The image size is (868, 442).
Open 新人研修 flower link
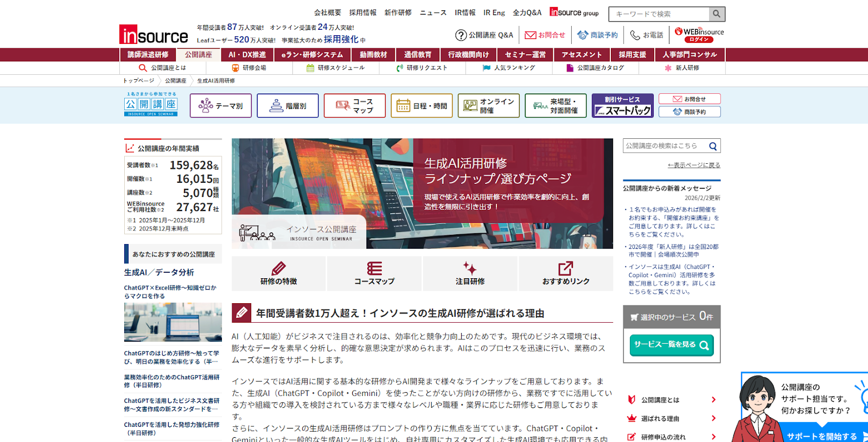682,68
